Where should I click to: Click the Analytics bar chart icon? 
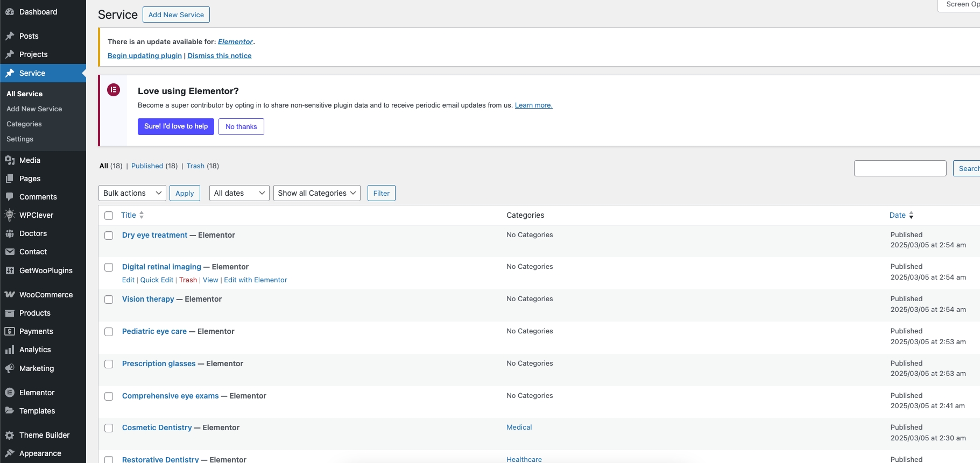click(10, 350)
